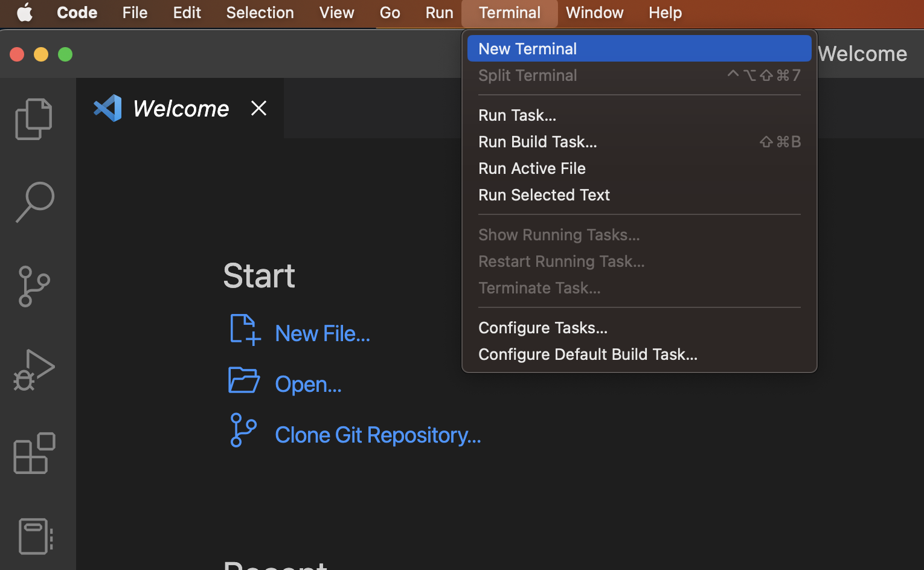The height and width of the screenshot is (570, 924).
Task: Select Run Selected Text menu entry
Action: click(639, 194)
